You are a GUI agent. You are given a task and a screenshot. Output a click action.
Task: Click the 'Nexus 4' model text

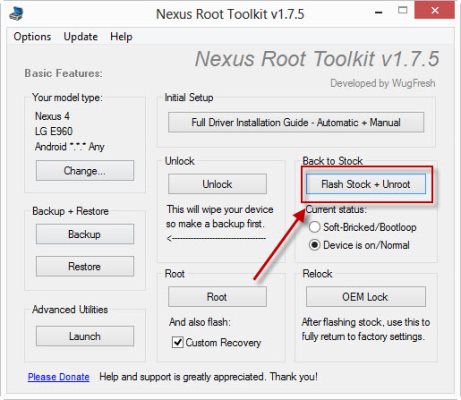[52, 116]
